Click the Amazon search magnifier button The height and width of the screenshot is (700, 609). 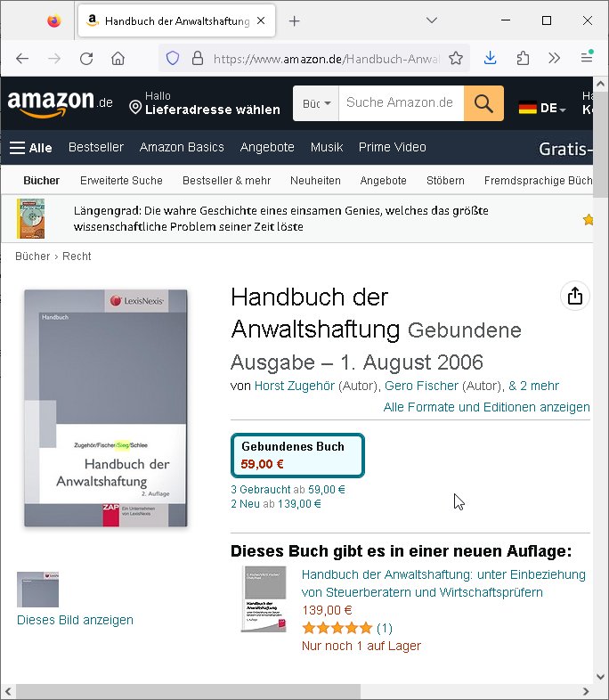click(x=483, y=103)
